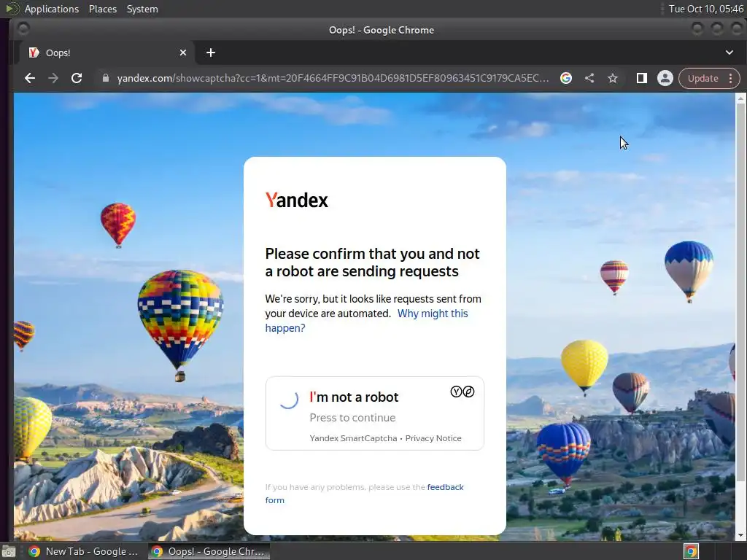Open the Google icon in the address bar
Screen dimensions: 747x560
(x=566, y=78)
